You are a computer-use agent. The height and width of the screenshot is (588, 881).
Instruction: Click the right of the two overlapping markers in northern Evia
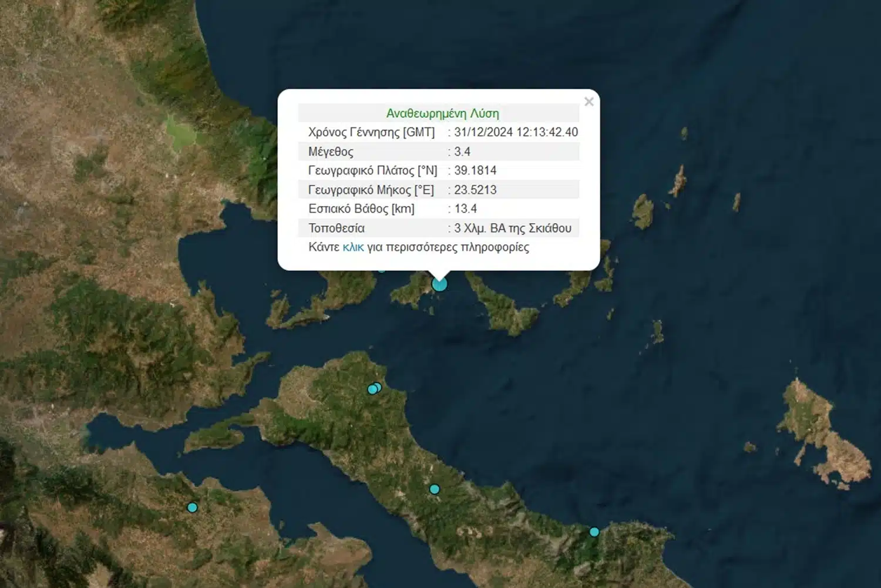[x=378, y=387]
